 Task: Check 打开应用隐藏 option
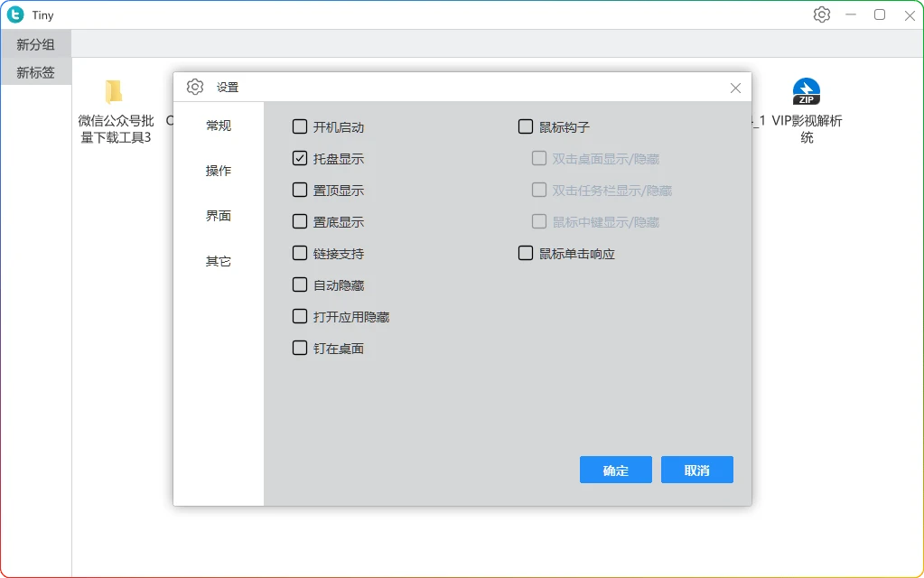tap(300, 317)
